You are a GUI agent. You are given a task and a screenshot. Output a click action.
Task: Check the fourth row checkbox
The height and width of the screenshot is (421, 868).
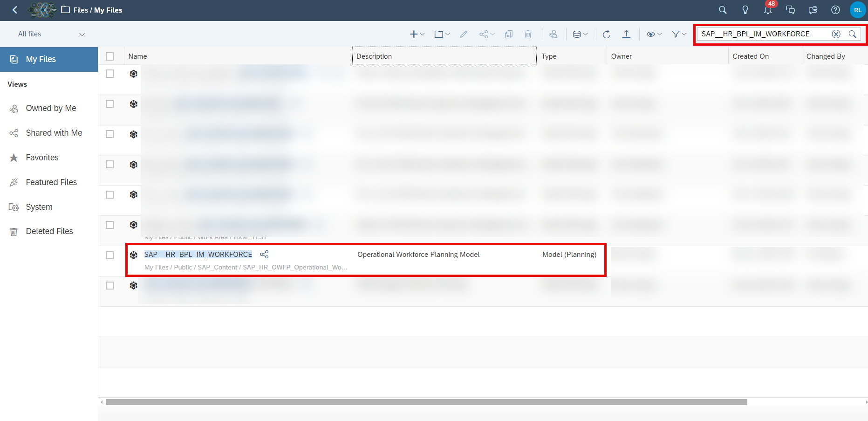(x=110, y=165)
